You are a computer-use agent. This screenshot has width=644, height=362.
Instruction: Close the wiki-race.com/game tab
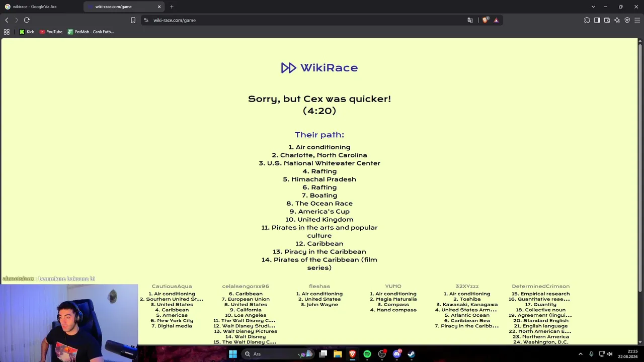click(159, 7)
